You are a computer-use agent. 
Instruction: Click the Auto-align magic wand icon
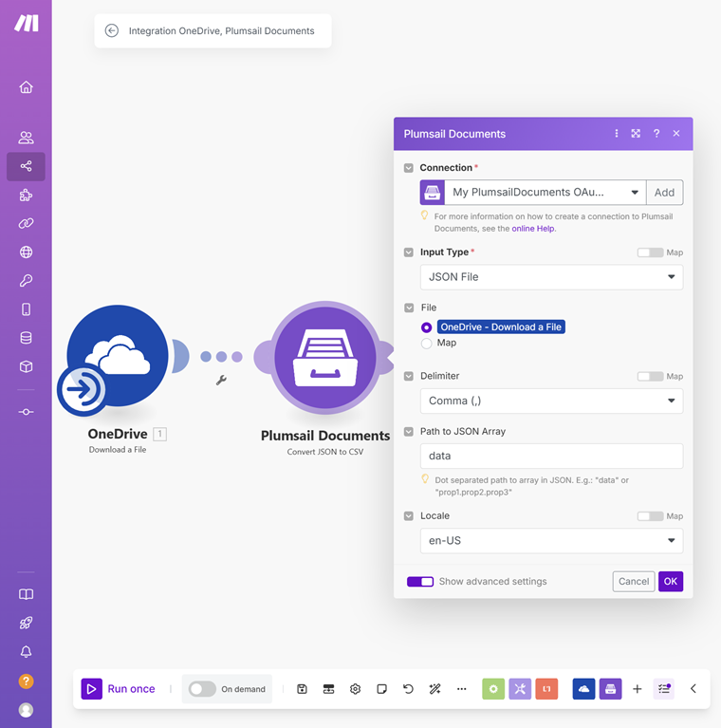click(x=434, y=689)
